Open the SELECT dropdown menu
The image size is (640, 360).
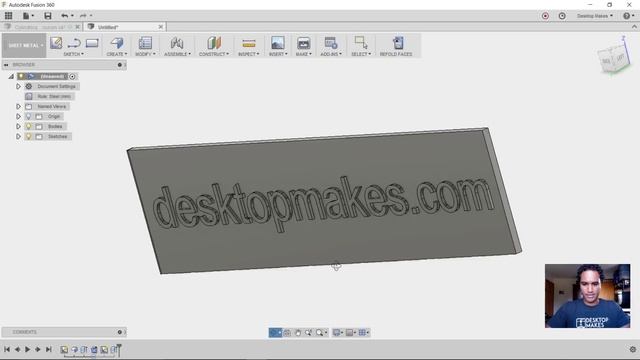361,54
